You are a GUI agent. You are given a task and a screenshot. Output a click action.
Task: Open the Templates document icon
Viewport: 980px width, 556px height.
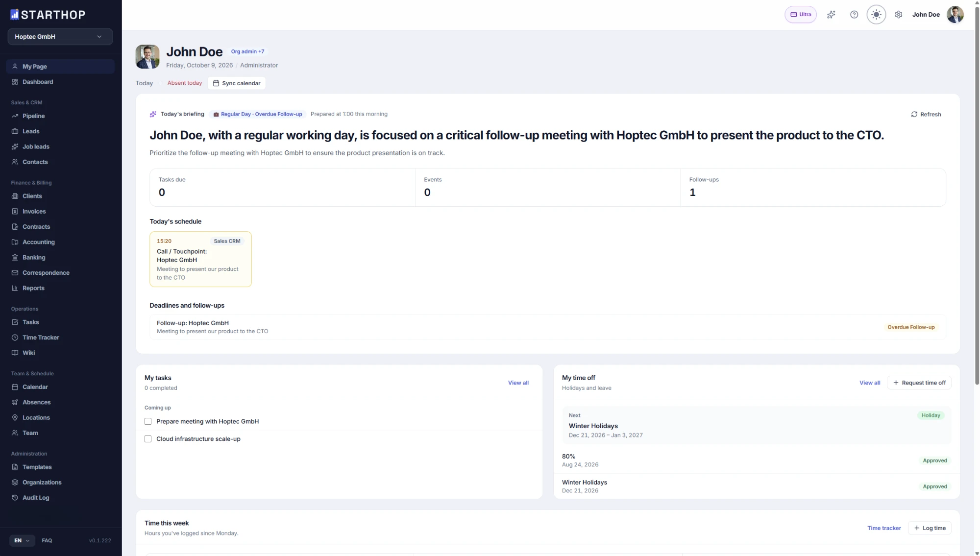[x=15, y=467]
